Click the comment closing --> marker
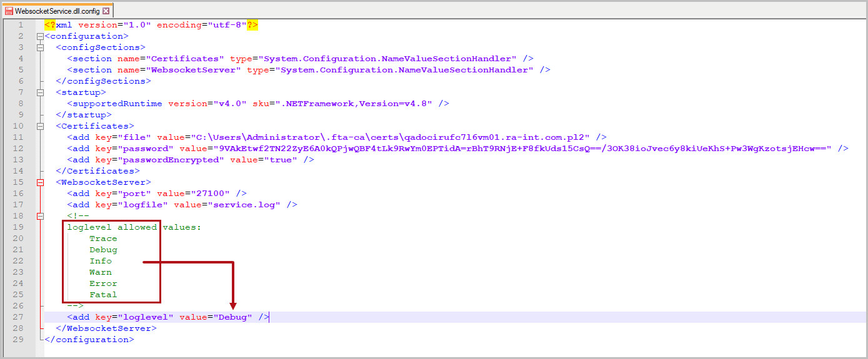 pos(75,306)
